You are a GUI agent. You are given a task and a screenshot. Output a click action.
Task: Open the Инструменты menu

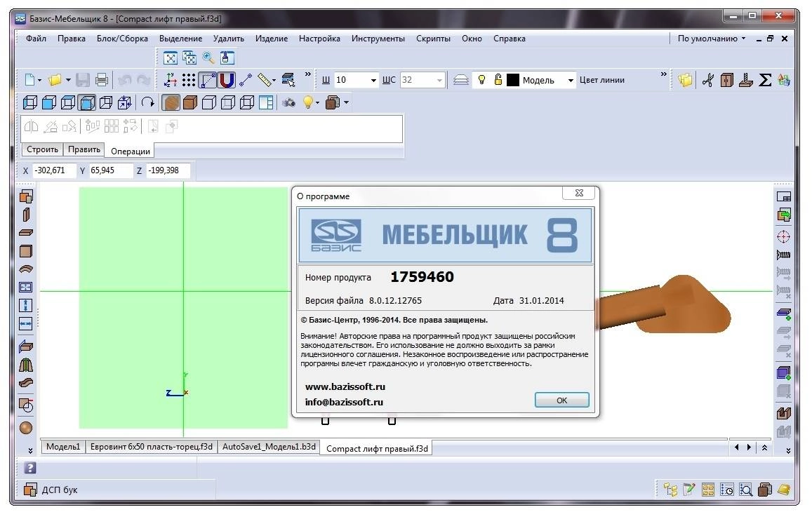click(x=378, y=39)
